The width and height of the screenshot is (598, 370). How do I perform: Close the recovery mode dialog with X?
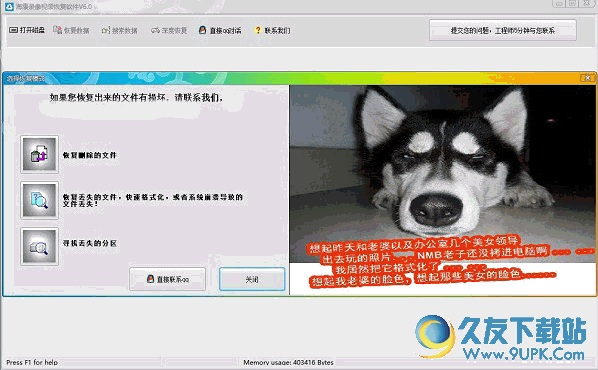coord(588,78)
